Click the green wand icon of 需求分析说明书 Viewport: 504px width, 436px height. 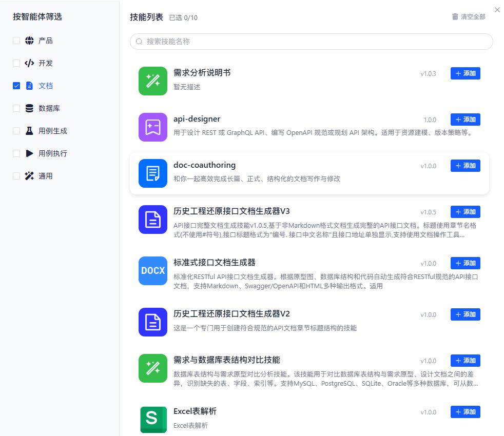[x=152, y=81]
